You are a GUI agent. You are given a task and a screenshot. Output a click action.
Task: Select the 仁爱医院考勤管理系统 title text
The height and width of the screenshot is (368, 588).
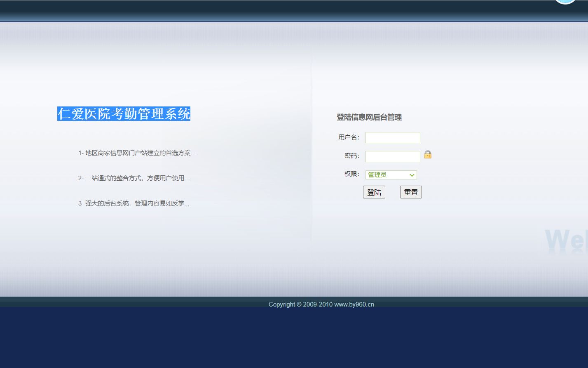coord(124,113)
